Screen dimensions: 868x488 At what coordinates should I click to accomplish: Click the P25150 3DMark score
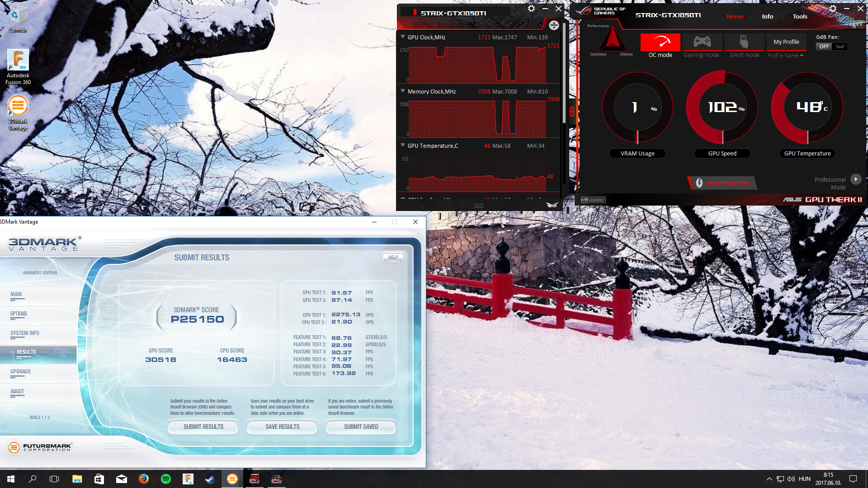(x=197, y=319)
